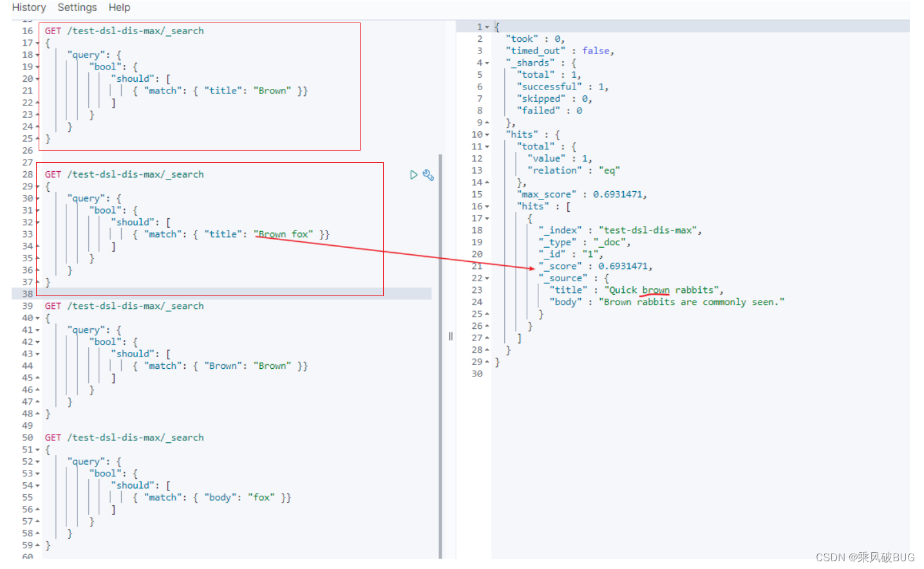Collapse the "total" block at response line 11
The image size is (924, 569).
(x=487, y=147)
